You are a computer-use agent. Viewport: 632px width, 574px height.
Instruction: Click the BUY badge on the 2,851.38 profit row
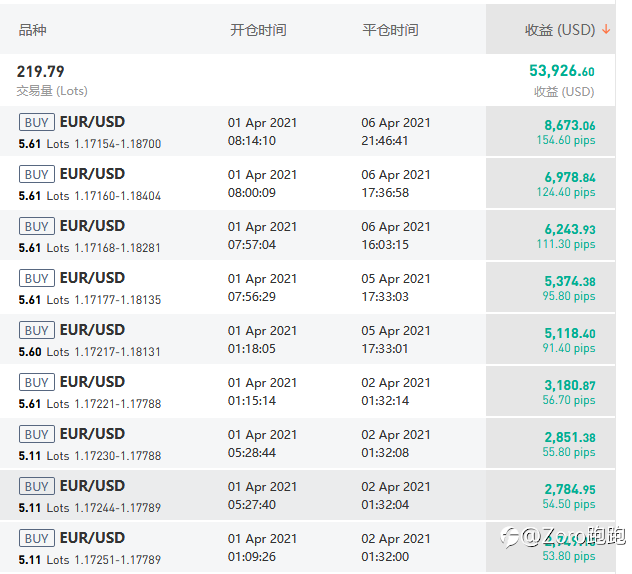click(37, 434)
